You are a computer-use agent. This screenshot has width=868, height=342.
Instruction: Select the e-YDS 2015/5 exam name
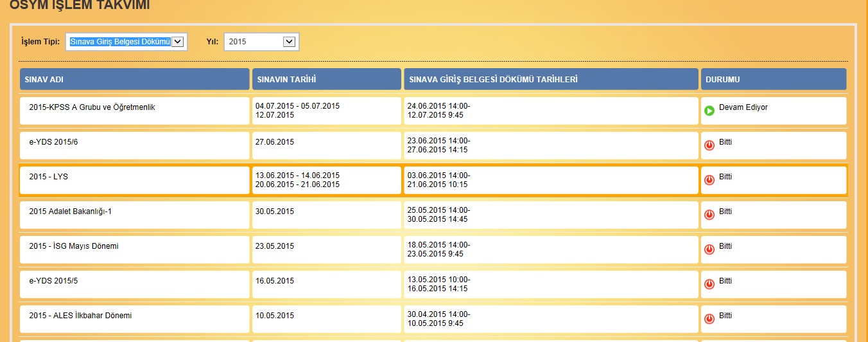pyautogui.click(x=53, y=281)
